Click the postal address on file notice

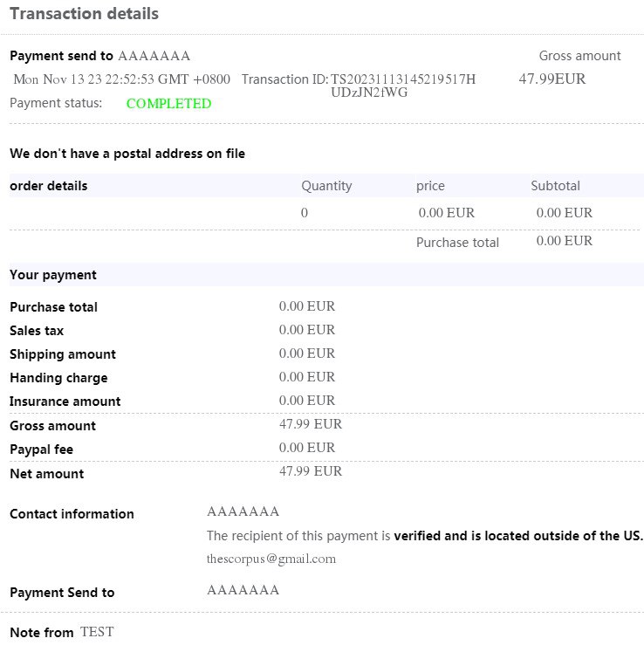127,154
